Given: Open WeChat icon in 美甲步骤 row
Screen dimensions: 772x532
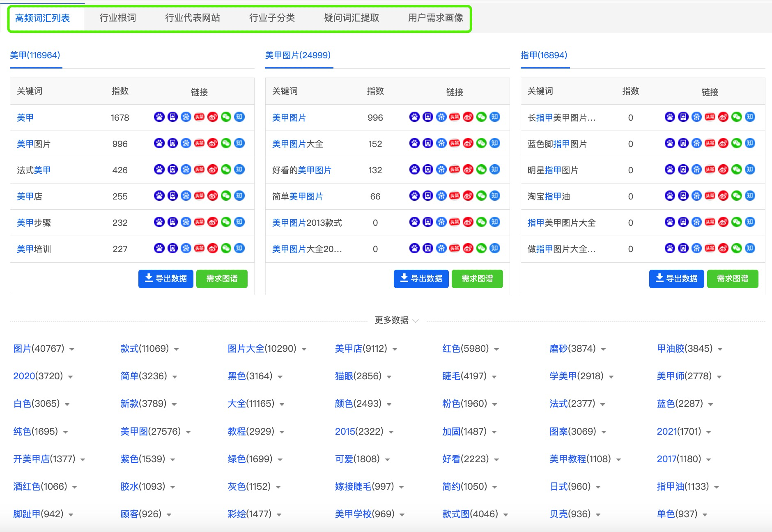Looking at the screenshot, I should point(226,222).
